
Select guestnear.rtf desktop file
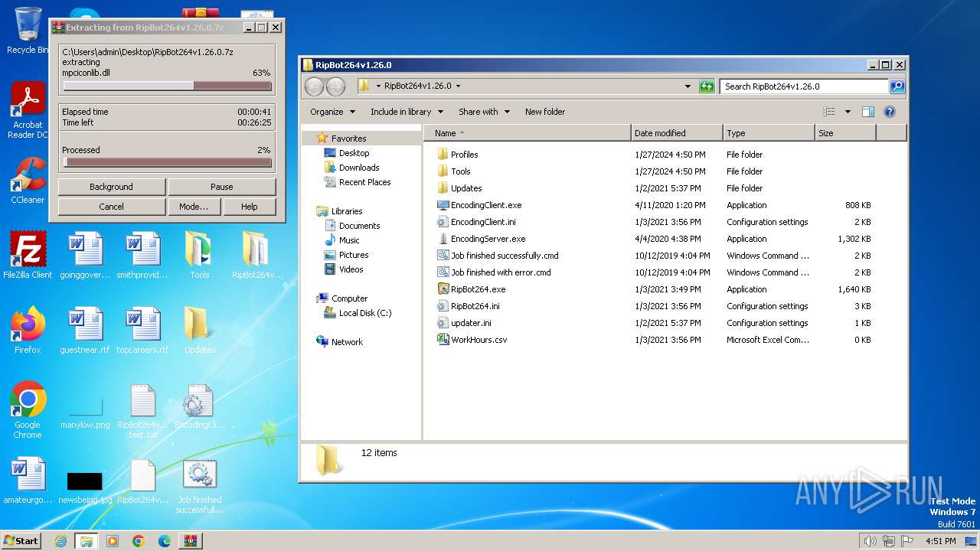[x=85, y=331]
